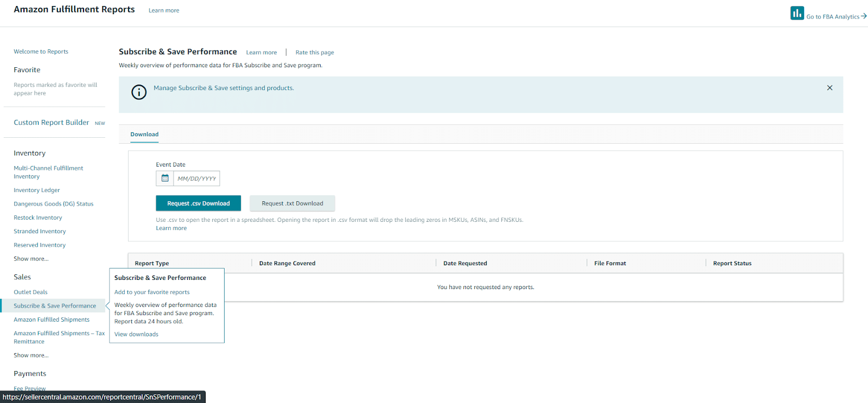Click the Date Requested column header
The image size is (868, 403).
pos(465,264)
